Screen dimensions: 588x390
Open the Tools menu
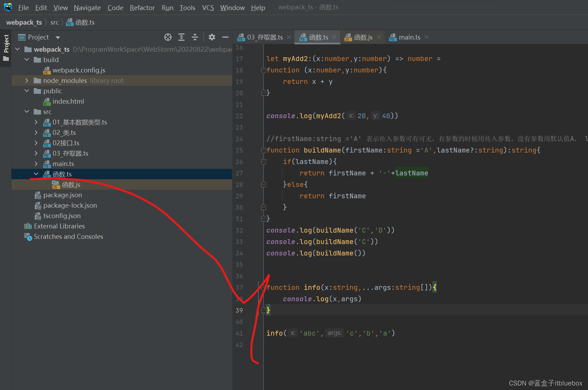click(187, 8)
